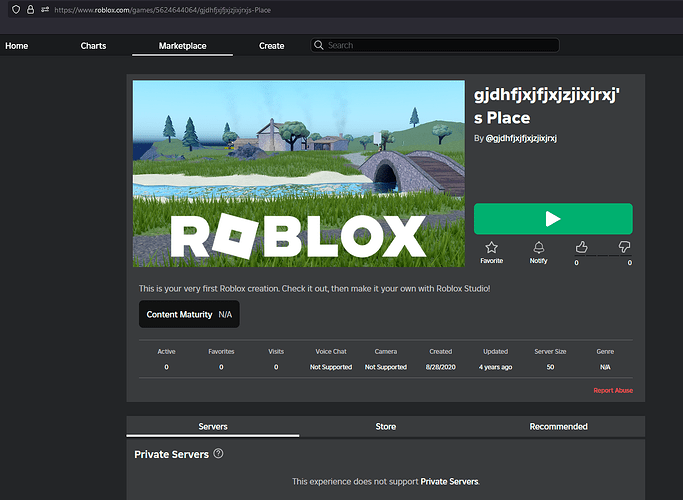The image size is (683, 500).
Task: Click the Camera "Not Supported" value
Action: point(386,367)
